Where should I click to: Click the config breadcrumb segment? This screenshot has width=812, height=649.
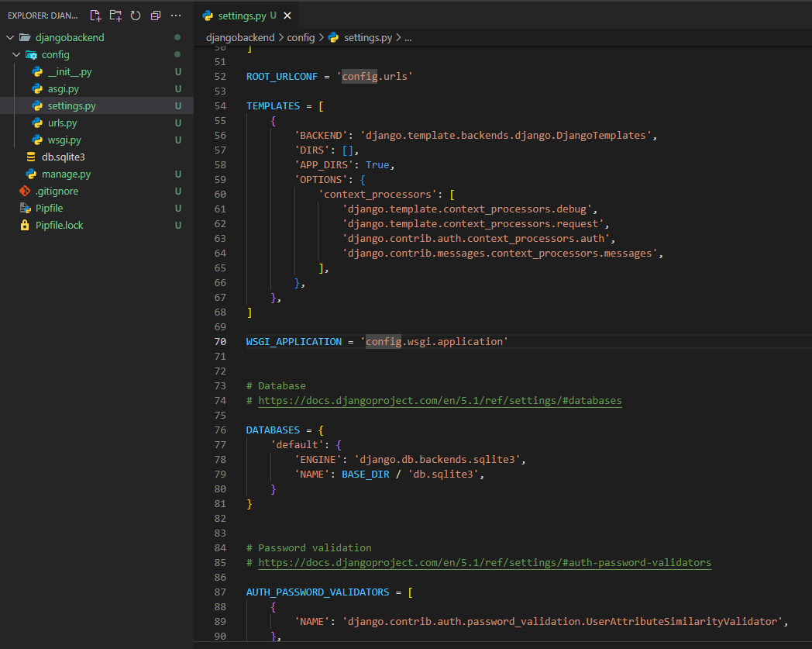coord(301,37)
